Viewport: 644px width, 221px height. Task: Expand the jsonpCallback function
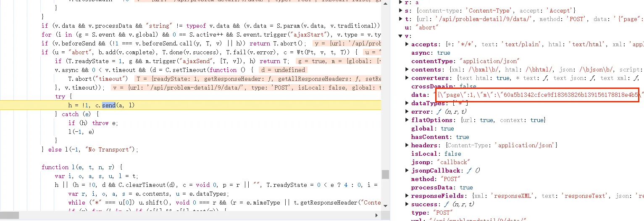(x=407, y=170)
